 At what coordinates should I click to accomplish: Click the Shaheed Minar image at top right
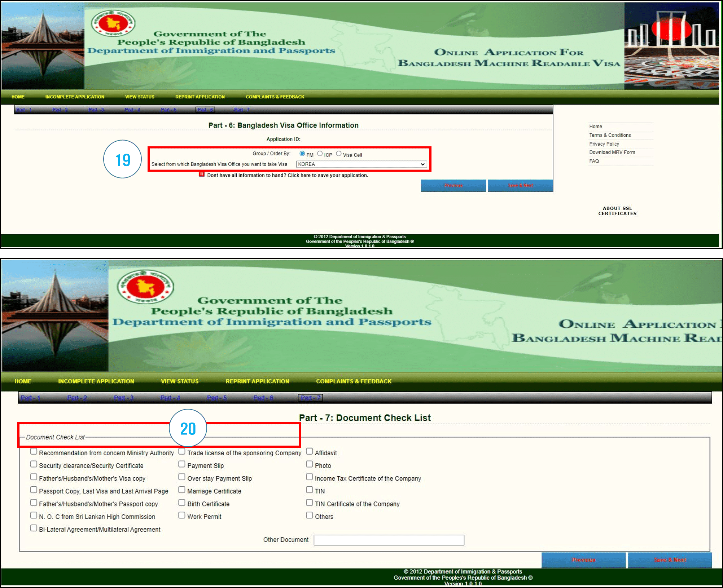(x=671, y=46)
